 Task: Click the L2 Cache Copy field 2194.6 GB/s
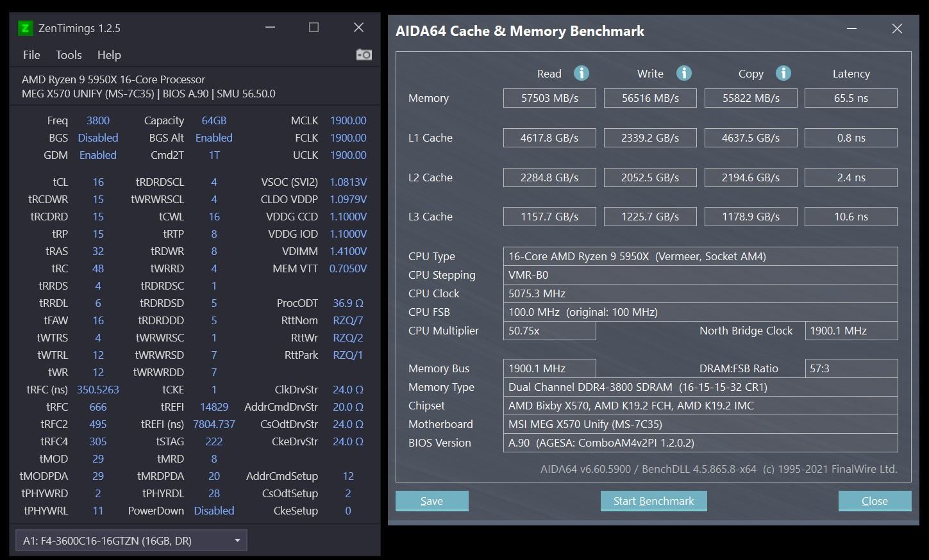coord(751,177)
